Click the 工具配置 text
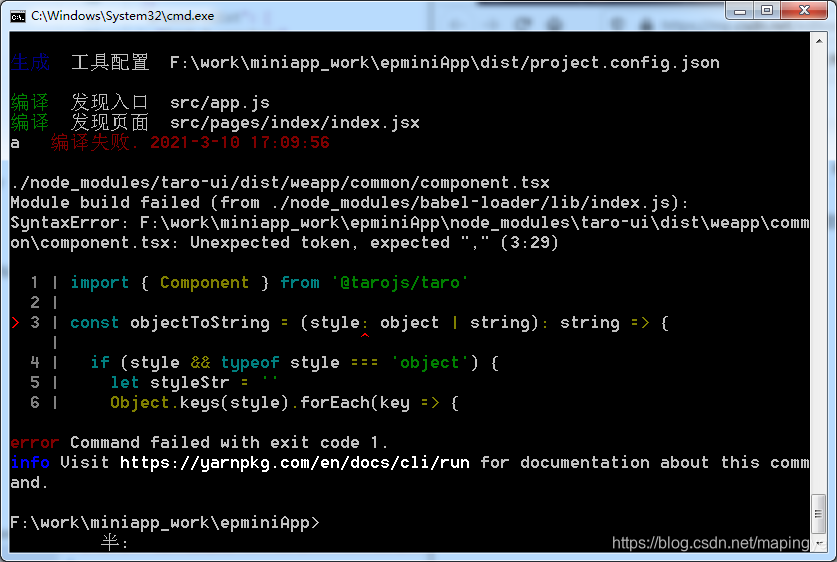The image size is (837, 562). pos(110,62)
